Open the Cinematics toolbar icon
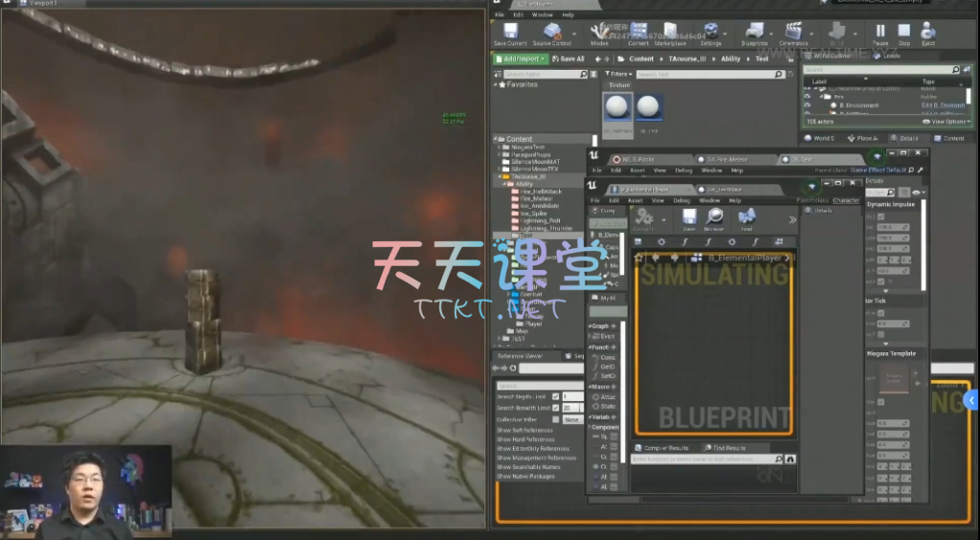 pyautogui.click(x=793, y=34)
